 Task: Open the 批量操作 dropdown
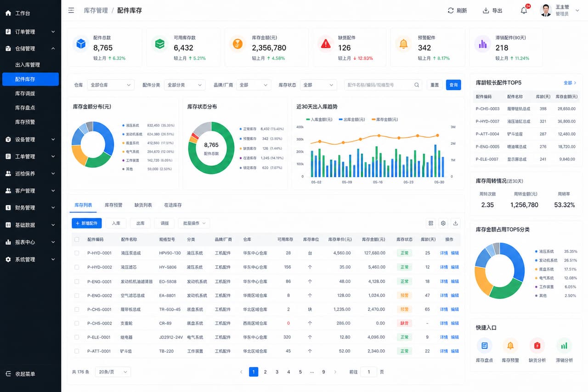click(194, 223)
